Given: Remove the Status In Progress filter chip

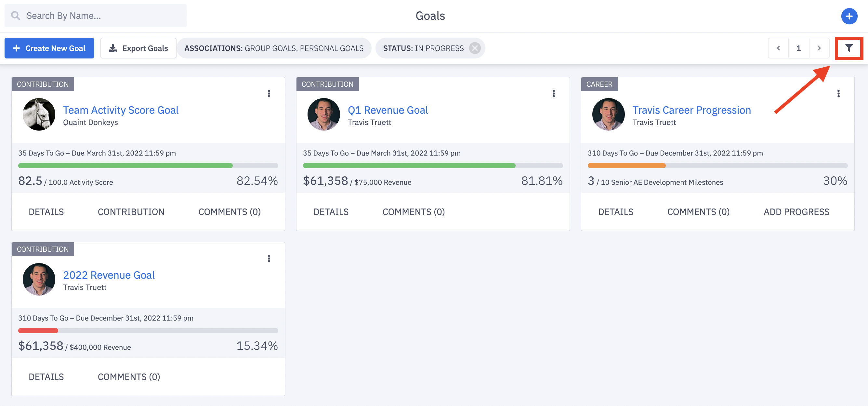Looking at the screenshot, I should click(475, 48).
